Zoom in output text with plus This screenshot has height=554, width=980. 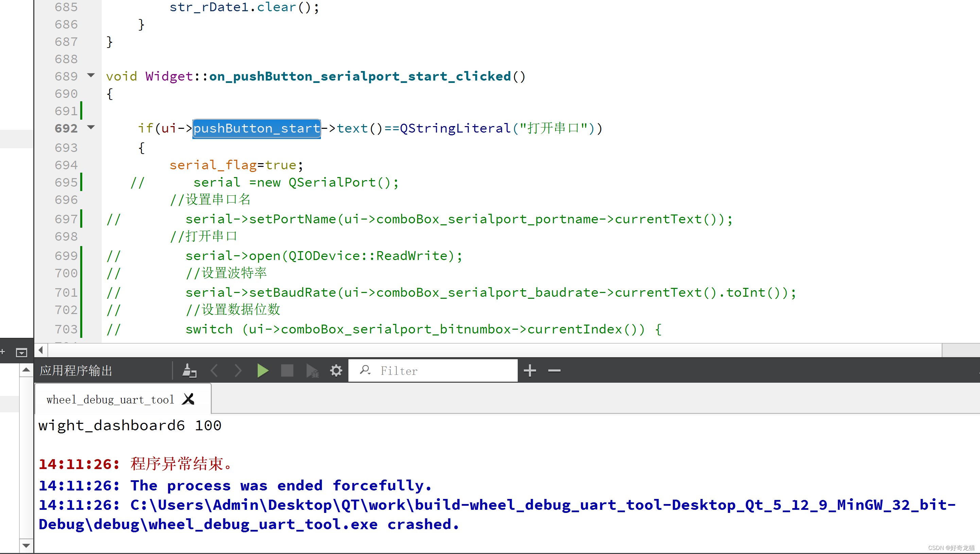(530, 370)
